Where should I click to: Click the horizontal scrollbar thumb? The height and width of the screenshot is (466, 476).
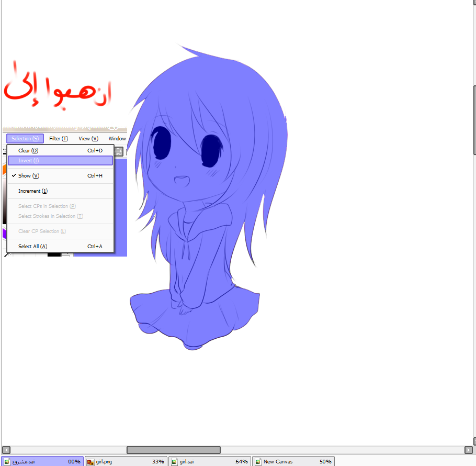pos(173,450)
